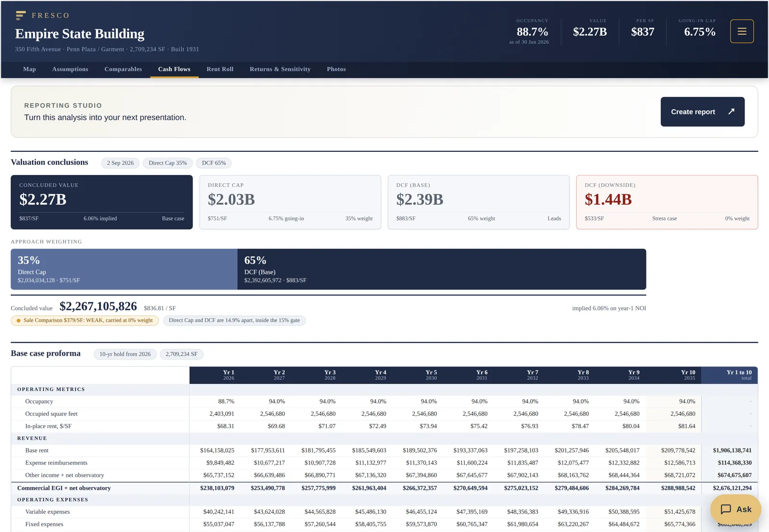
Task: Click the Commercial EGI + net observatory row
Action: (x=384, y=488)
